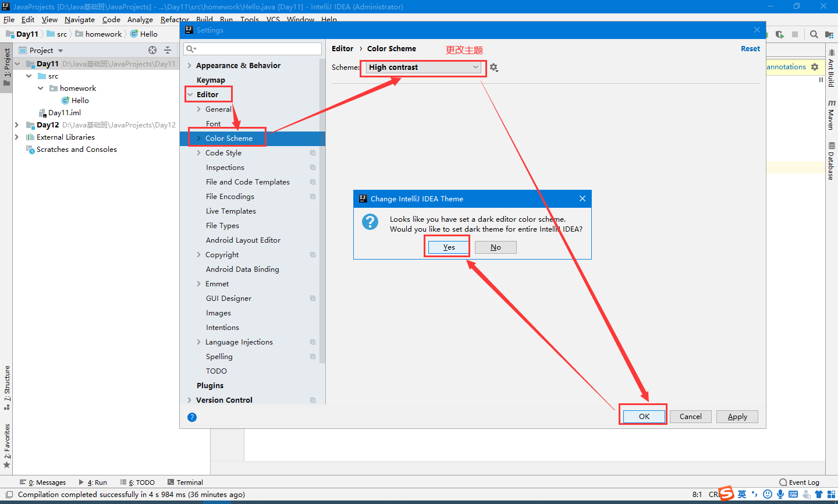Click OK in Settings dialog
This screenshot has width=838, height=504.
[644, 417]
